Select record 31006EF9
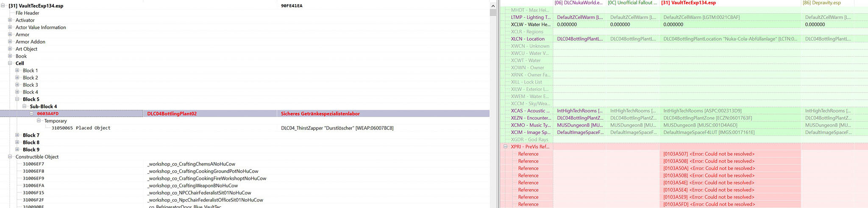Image resolution: width=868 pixels, height=208 pixels. pyautogui.click(x=33, y=179)
